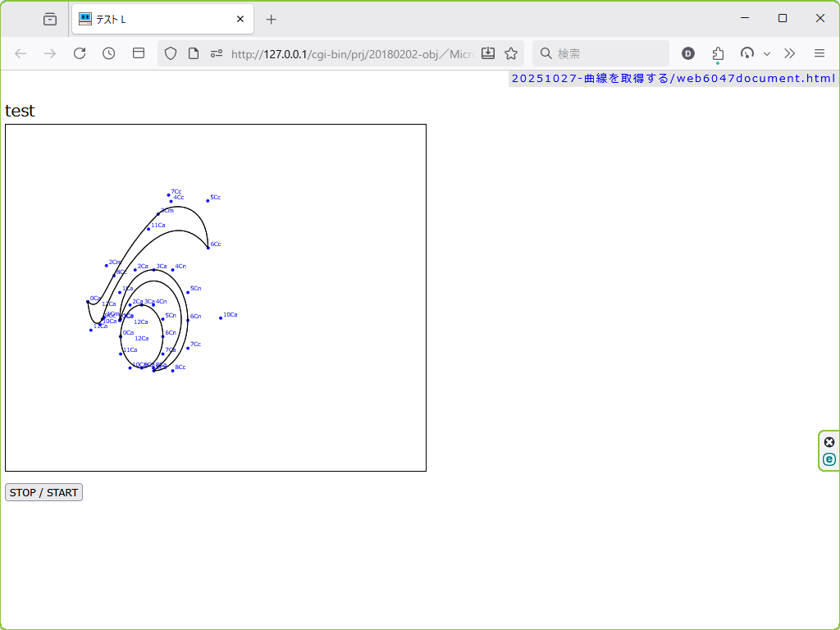840x630 pixels.
Task: Reload the current page
Action: pyautogui.click(x=80, y=53)
